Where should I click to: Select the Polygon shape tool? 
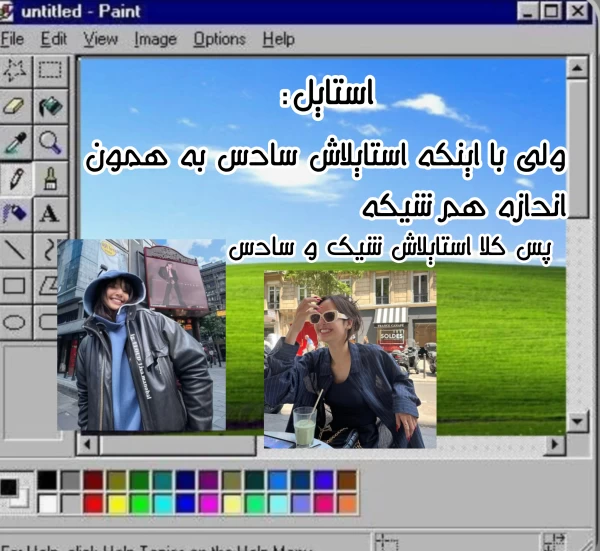46,286
